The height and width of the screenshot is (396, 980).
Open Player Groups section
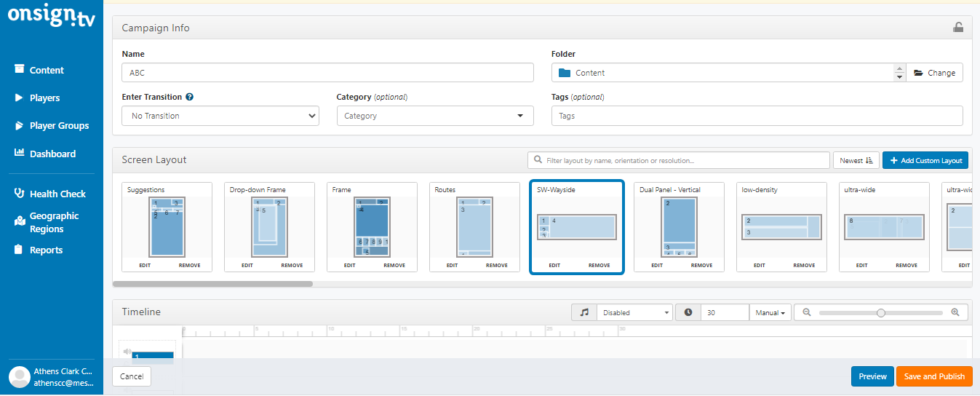pyautogui.click(x=59, y=125)
